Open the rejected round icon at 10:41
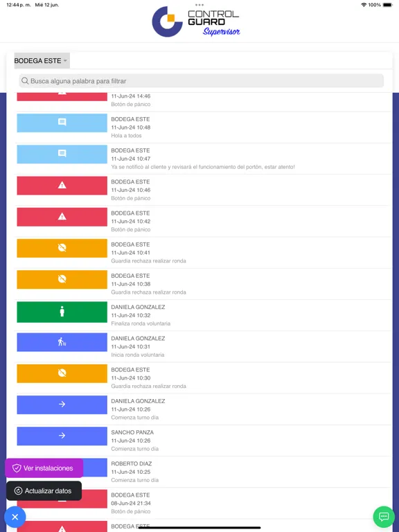Screen dimensions: 399x532 click(62, 248)
